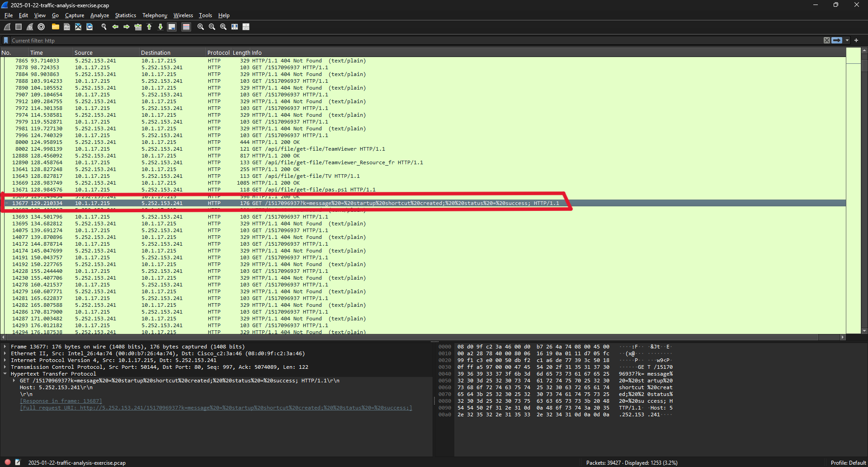Open the display filter history dropdown
This screenshot has height=467, width=868.
(x=847, y=41)
